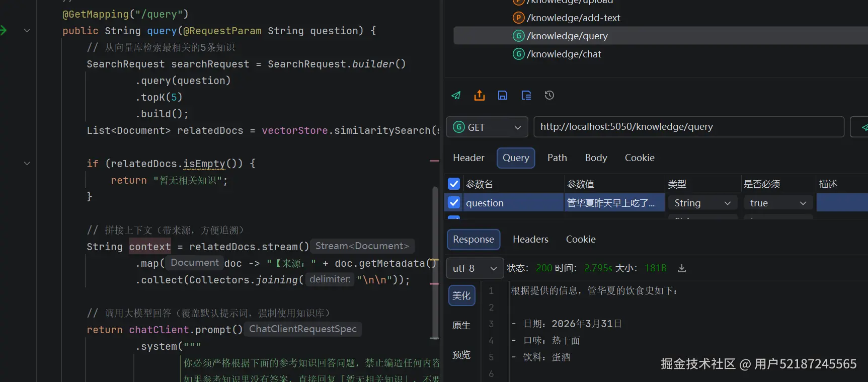Viewport: 868px width, 382px height.
Task: Click the 181B response size value
Action: pos(656,268)
